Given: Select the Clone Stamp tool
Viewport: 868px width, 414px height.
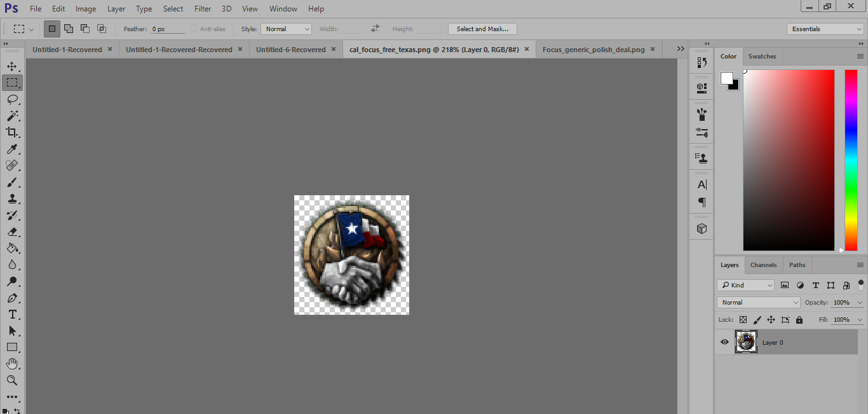Looking at the screenshot, I should 12,198.
